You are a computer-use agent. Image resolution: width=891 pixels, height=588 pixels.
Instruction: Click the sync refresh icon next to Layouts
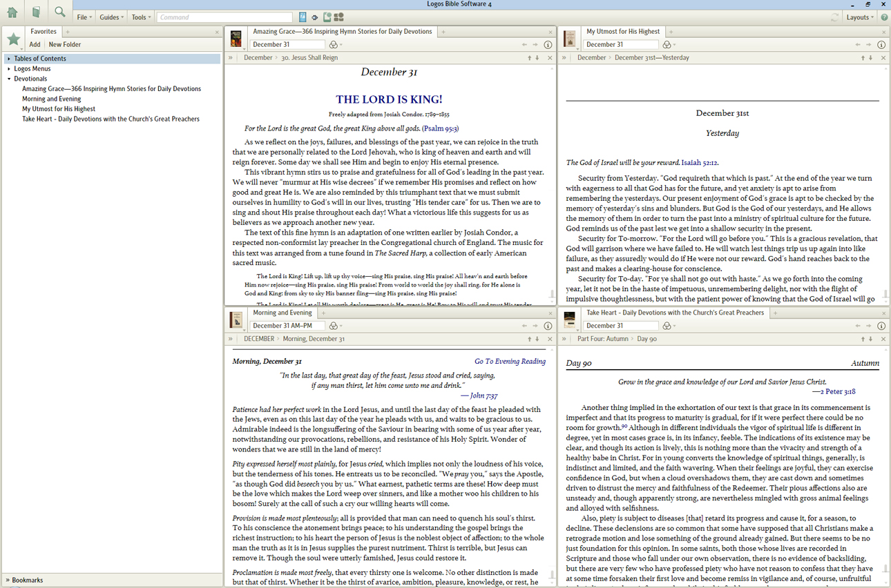click(836, 17)
